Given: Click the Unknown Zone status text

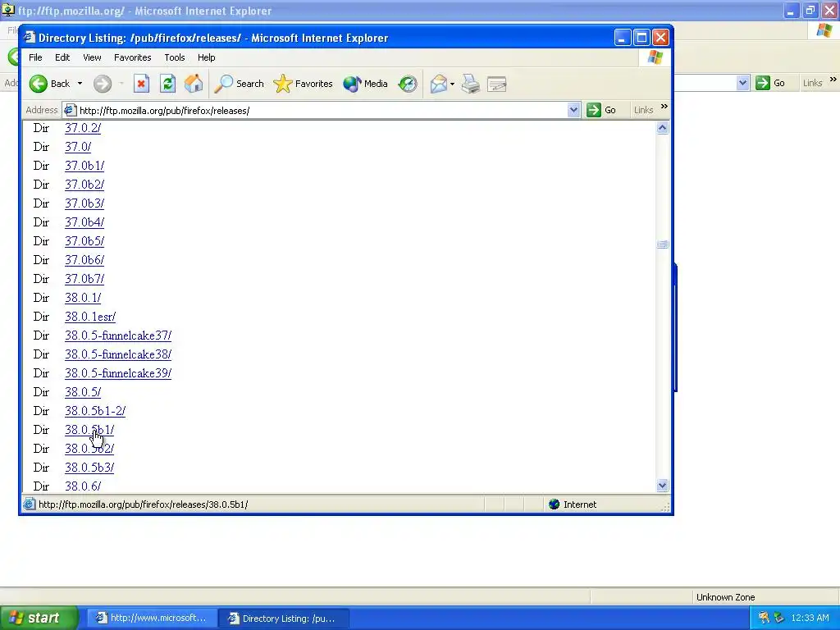Looking at the screenshot, I should coord(725,597).
